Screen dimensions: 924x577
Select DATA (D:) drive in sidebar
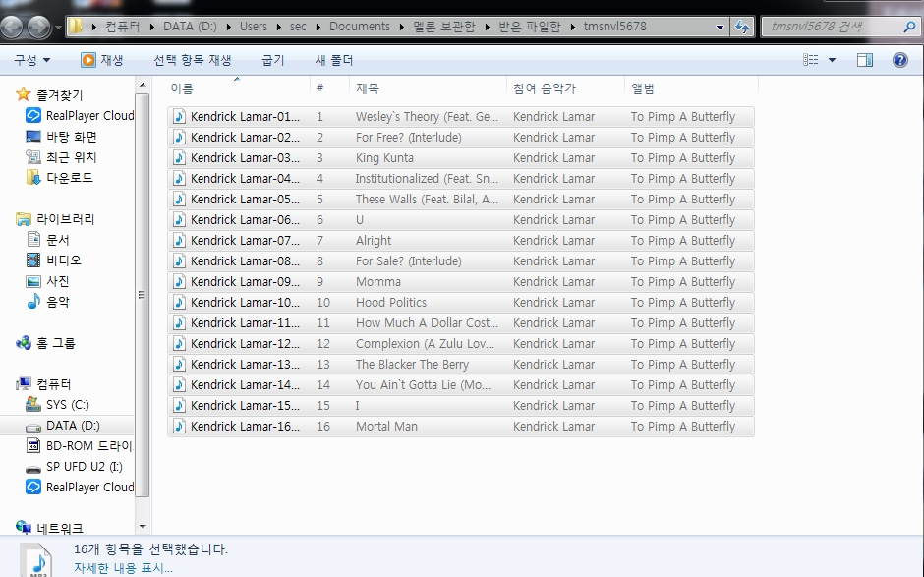[x=73, y=425]
